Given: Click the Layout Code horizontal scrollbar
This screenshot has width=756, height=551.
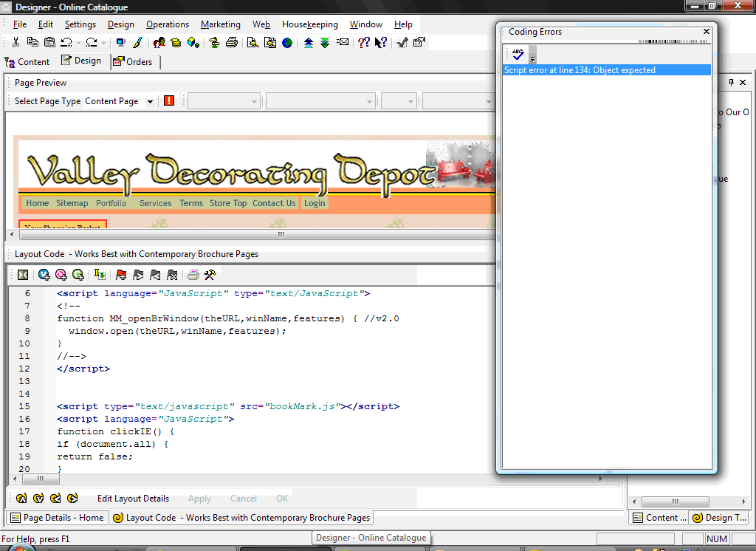Looking at the screenshot, I should [295, 479].
